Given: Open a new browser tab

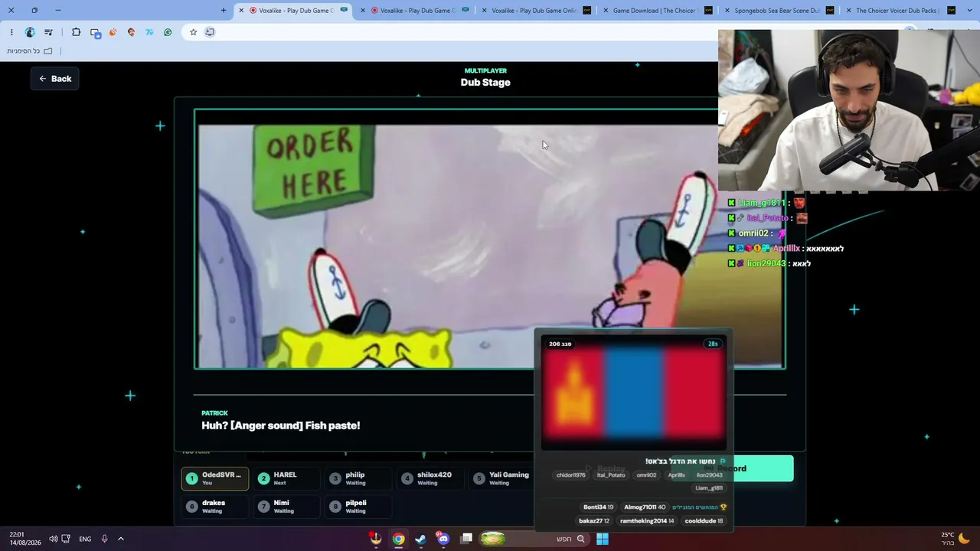Looking at the screenshot, I should tap(224, 11).
